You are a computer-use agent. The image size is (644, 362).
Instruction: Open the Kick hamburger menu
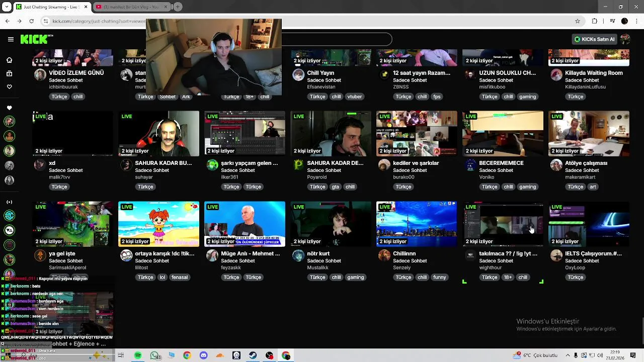click(11, 39)
